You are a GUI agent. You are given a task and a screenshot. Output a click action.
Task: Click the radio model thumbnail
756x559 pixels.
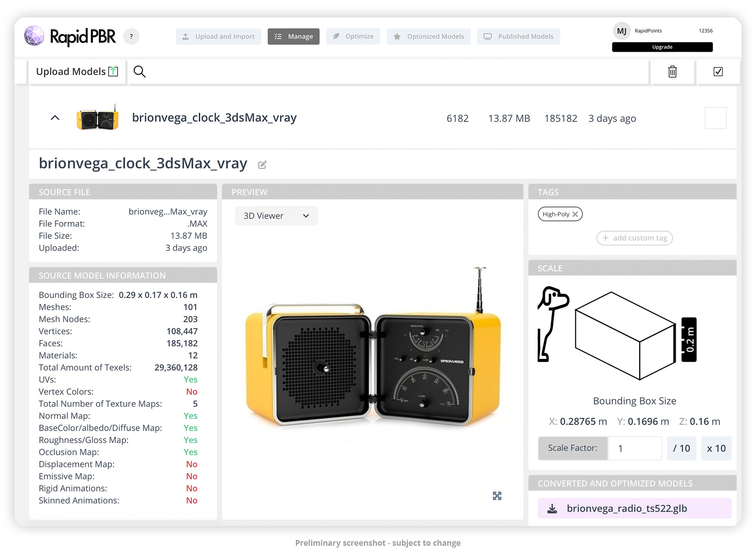tap(98, 117)
